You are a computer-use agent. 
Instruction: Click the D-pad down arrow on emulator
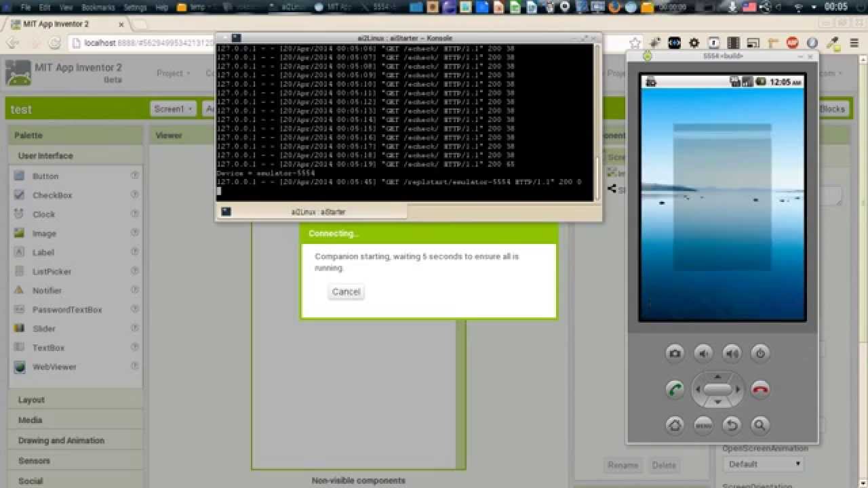coord(717,403)
